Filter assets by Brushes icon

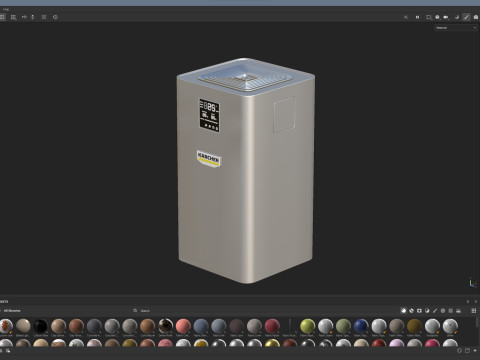(435, 311)
